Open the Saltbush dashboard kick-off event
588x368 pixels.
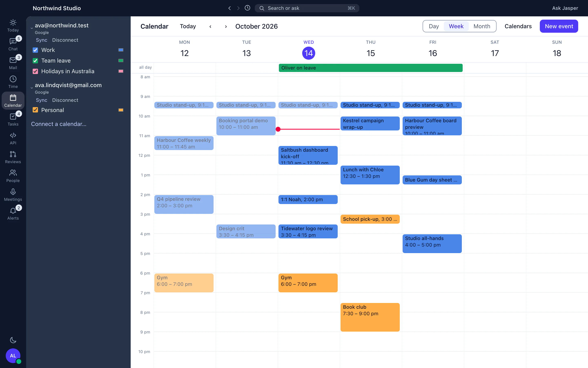tap(308, 155)
